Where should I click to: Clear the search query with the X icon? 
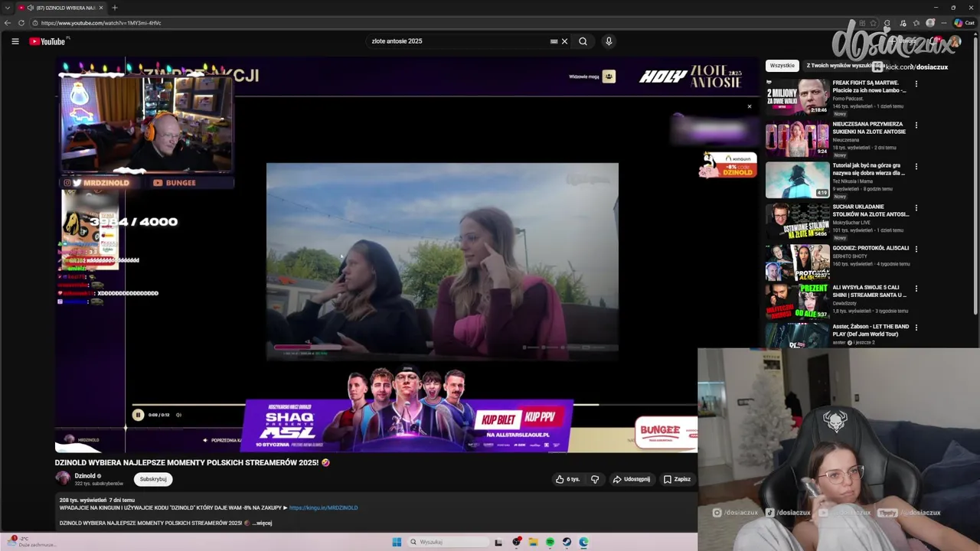(564, 41)
